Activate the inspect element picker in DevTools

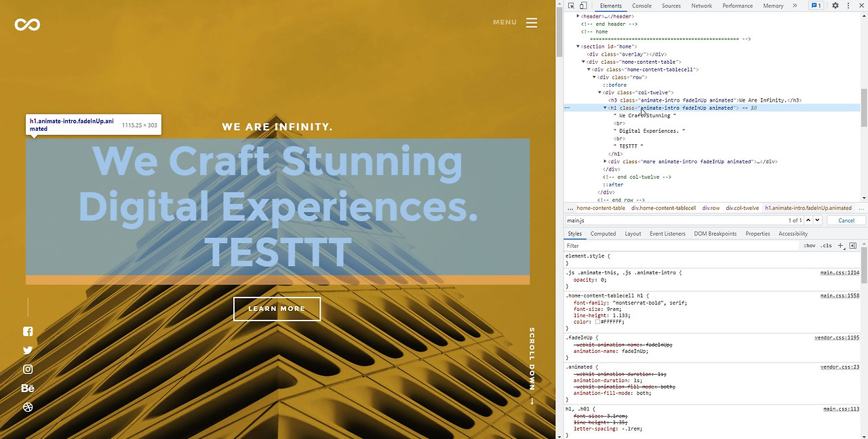pyautogui.click(x=571, y=5)
